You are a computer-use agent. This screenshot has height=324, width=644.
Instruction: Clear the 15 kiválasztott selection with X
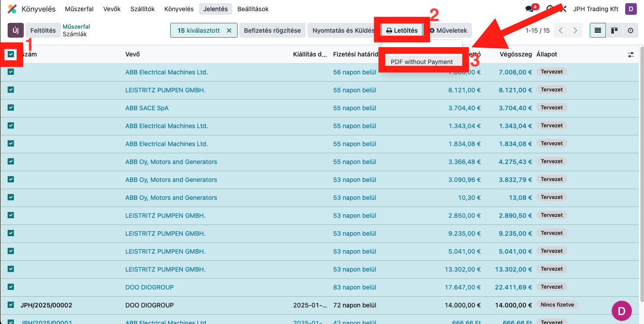click(229, 30)
